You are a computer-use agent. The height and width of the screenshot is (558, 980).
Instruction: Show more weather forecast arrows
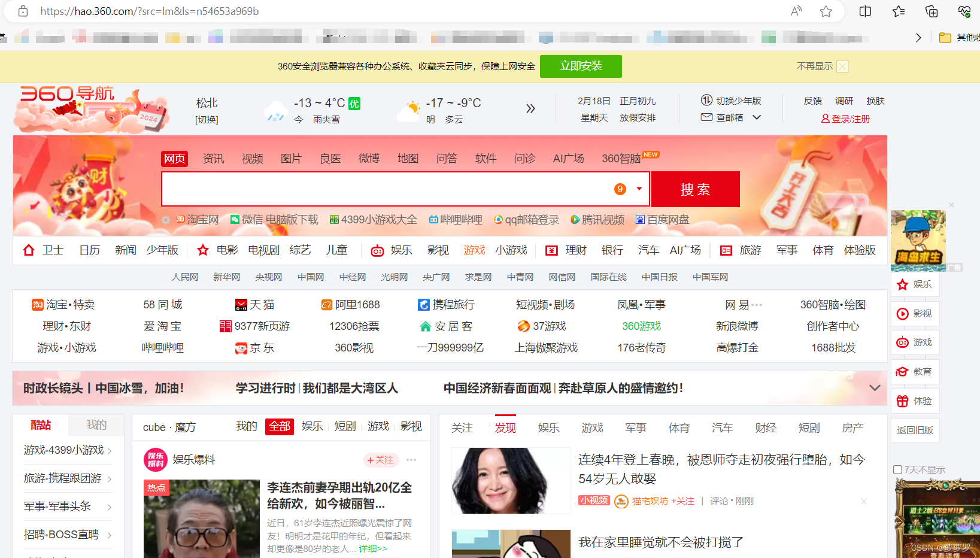[x=530, y=108]
